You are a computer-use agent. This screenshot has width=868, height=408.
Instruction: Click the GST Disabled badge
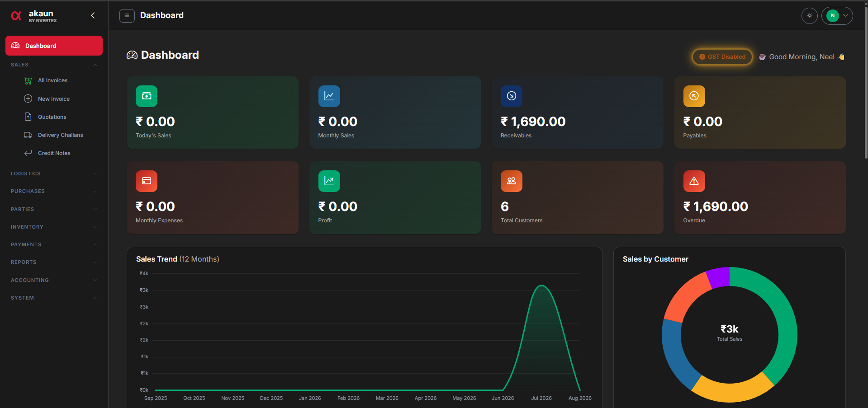(x=722, y=57)
